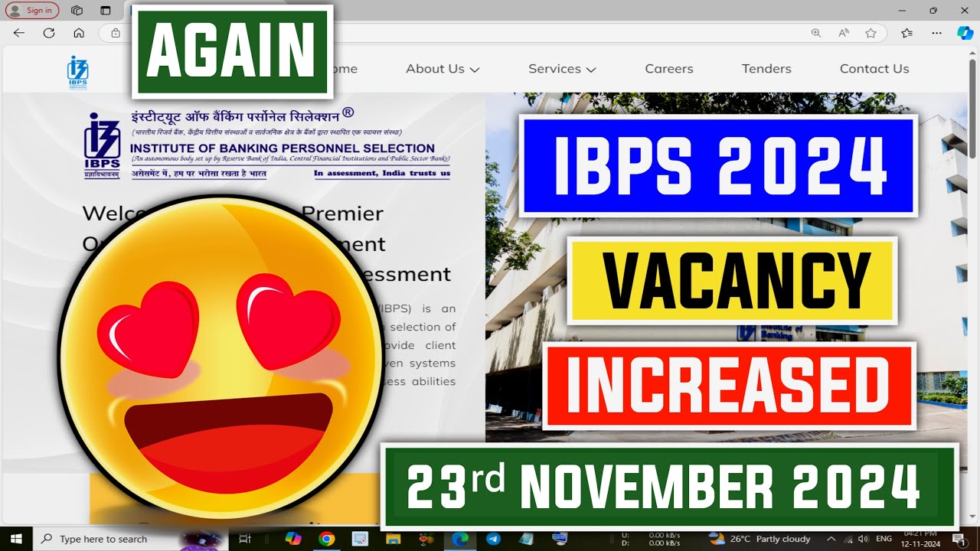Image resolution: width=980 pixels, height=551 pixels.
Task: Activate the Read aloud icon
Action: (844, 33)
